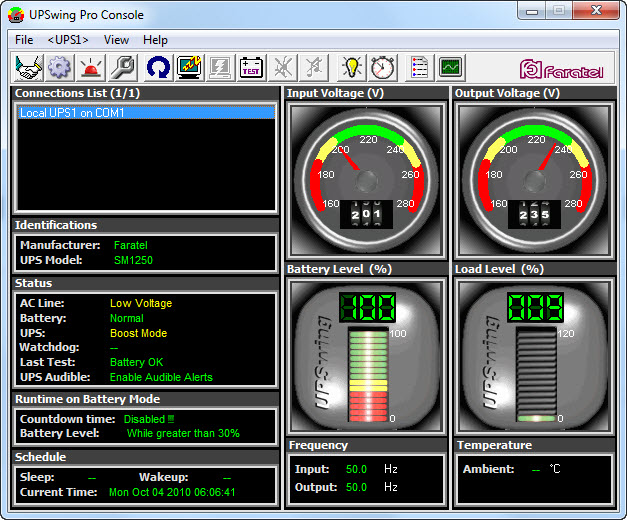Click the Boost Mode UPS status
Viewport: 627px width, 520px height.
138,333
